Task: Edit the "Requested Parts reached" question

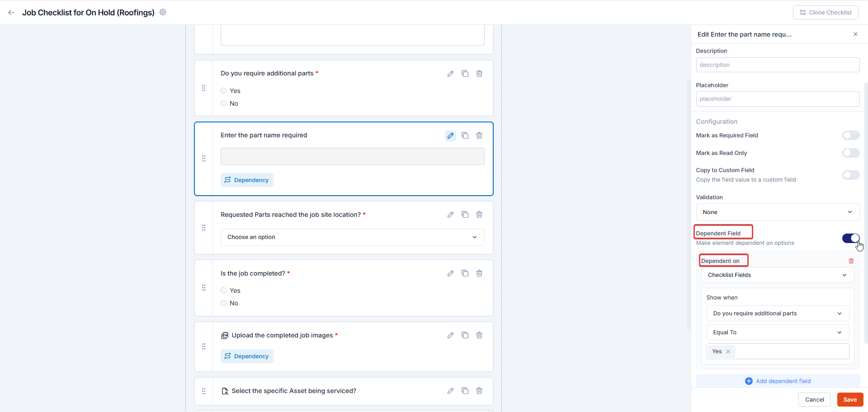Action: pos(450,215)
